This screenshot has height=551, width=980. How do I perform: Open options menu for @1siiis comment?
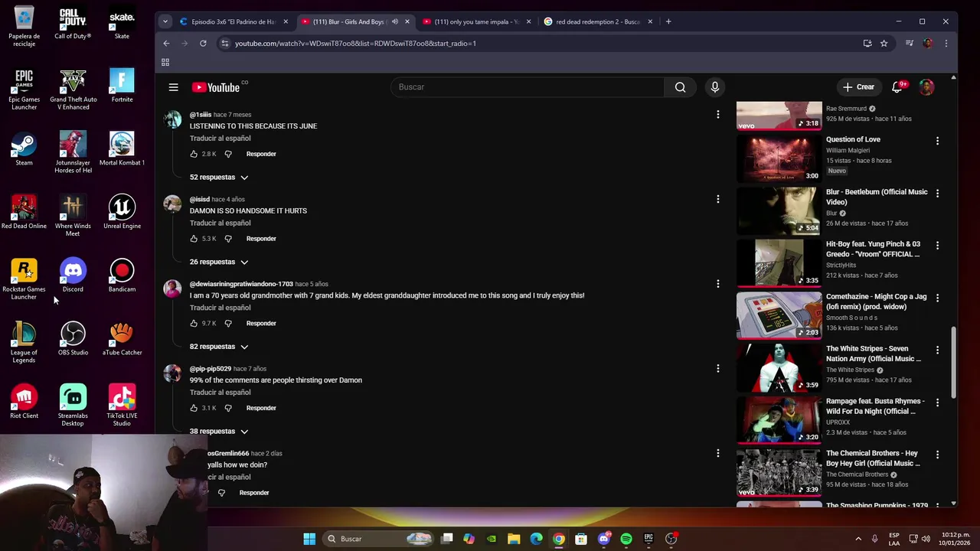click(x=717, y=115)
